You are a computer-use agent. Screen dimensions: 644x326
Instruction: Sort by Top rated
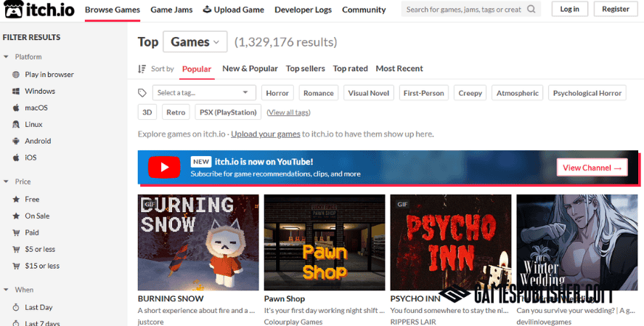351,68
